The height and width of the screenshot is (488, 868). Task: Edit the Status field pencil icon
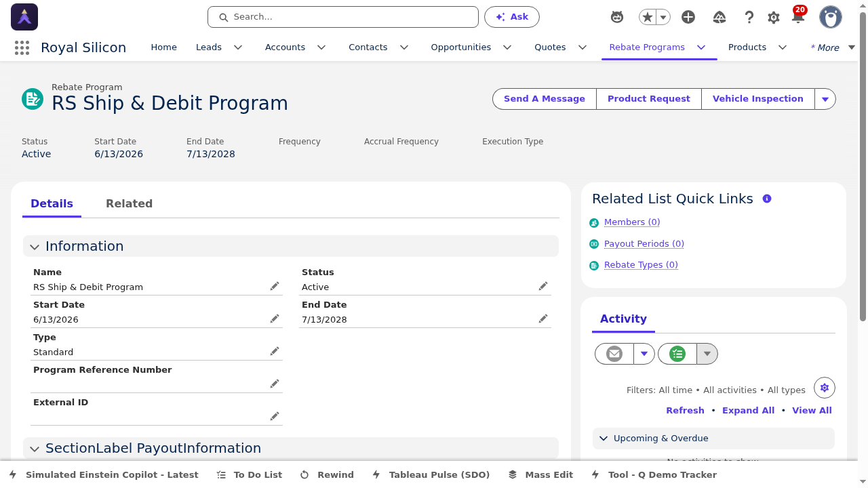[543, 286]
